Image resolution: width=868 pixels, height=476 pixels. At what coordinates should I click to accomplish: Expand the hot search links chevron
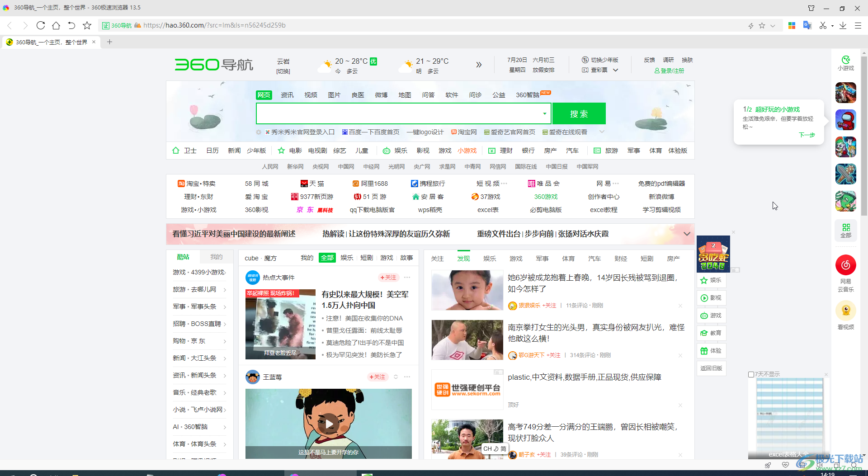pos(602,132)
